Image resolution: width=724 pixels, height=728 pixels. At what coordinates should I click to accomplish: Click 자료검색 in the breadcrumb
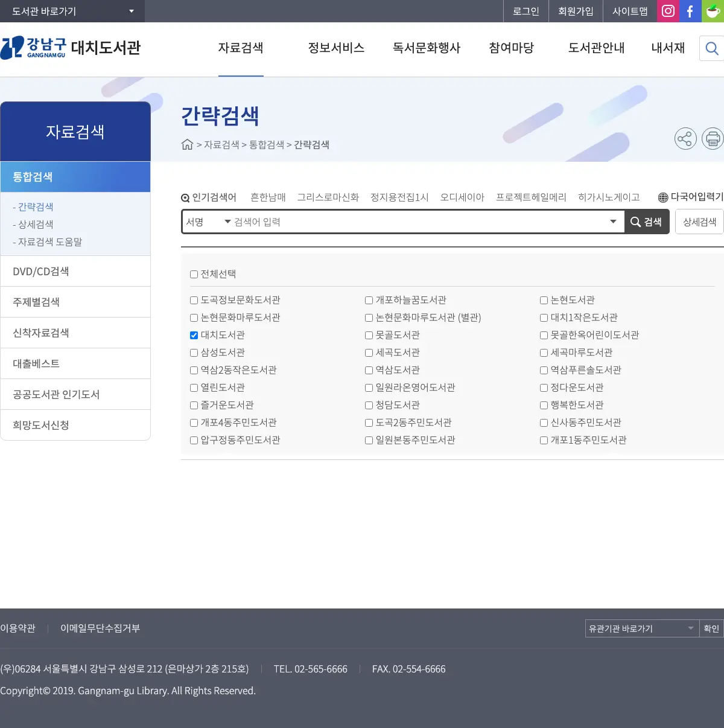click(221, 144)
